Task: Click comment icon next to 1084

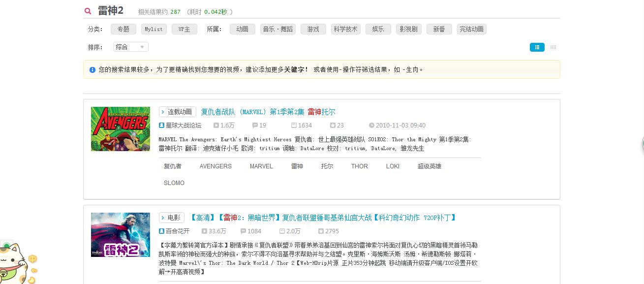Action: coord(243,231)
